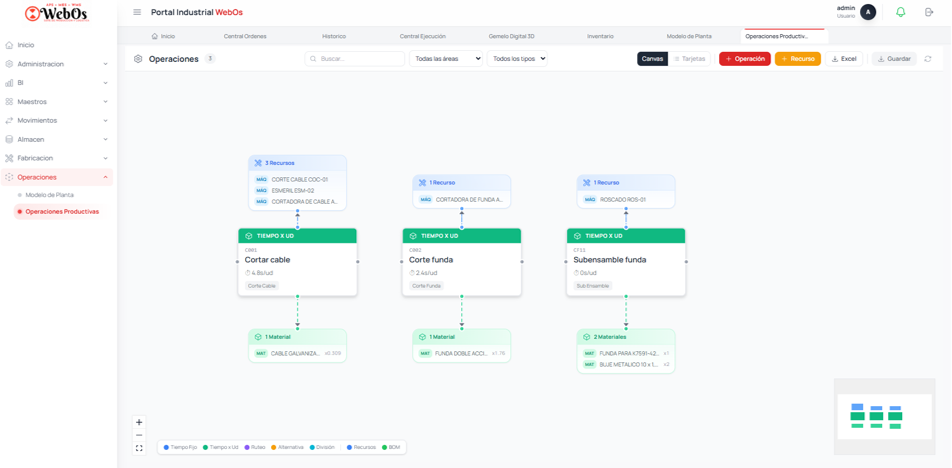952x468 pixels.
Task: Click the logout icon in header
Action: 929,12
